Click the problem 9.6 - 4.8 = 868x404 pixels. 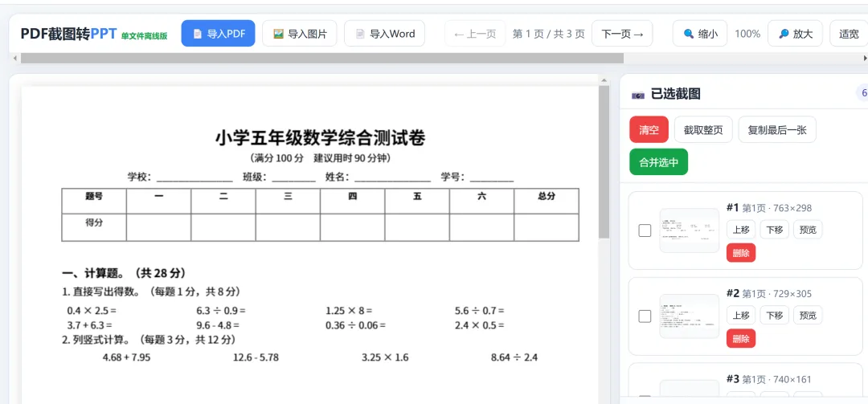tap(218, 325)
